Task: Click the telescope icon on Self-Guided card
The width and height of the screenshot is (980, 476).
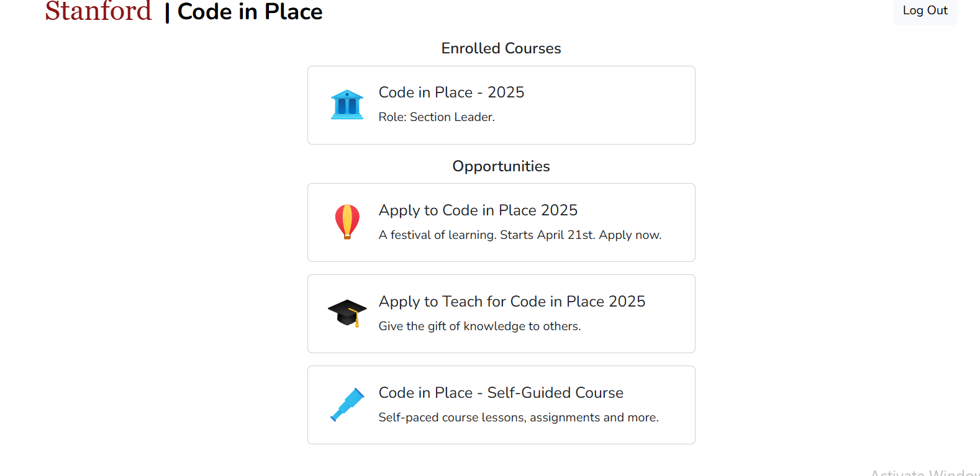Action: coord(347,404)
